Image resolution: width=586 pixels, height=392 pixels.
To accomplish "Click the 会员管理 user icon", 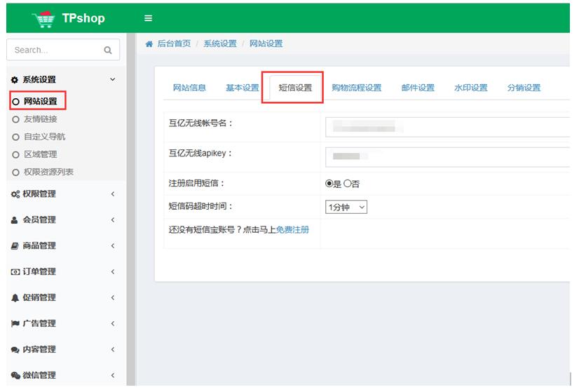I will click(15, 220).
